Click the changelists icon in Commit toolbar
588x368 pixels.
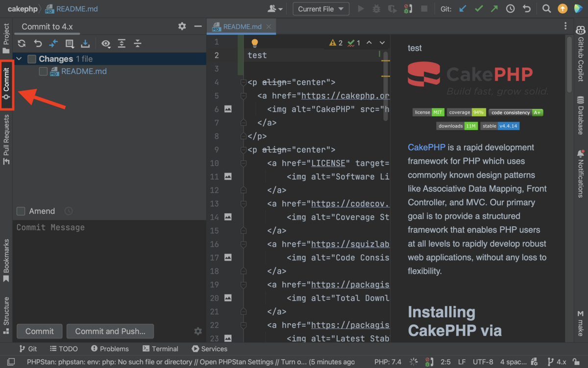70,44
